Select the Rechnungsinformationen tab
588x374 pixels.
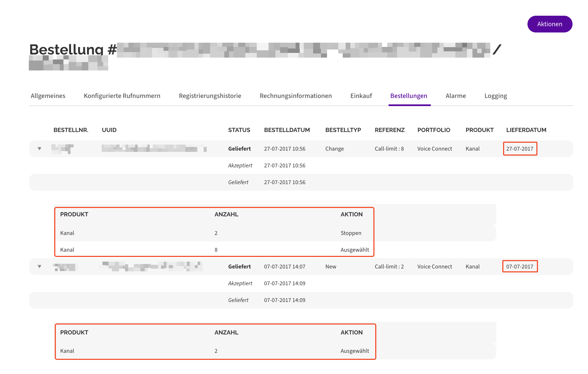coord(296,96)
